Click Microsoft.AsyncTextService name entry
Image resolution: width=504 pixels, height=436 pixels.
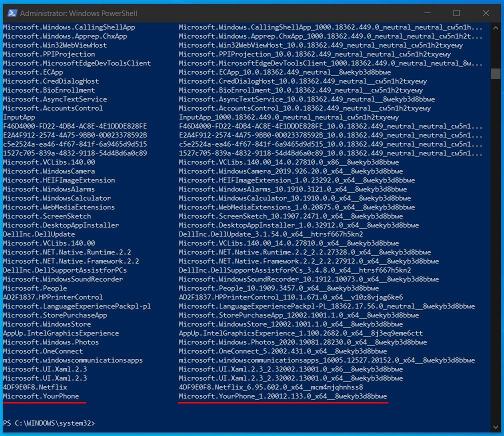(55, 99)
